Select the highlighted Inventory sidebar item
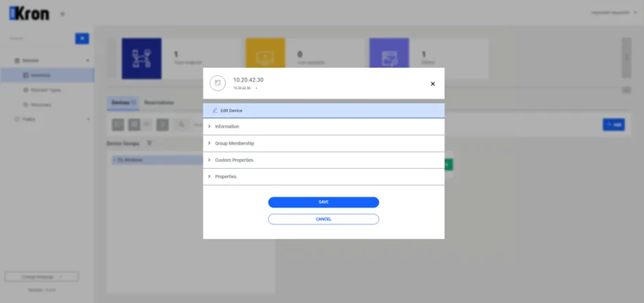 47,75
